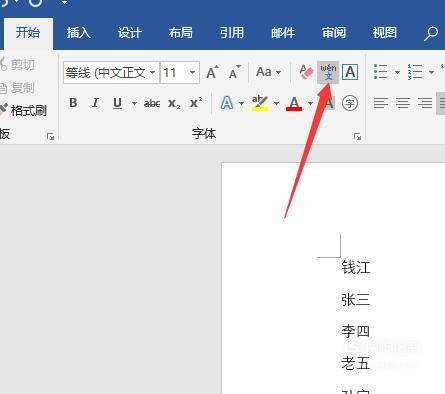Toggle subscript formatting
445x394 pixels.
pyautogui.click(x=174, y=103)
